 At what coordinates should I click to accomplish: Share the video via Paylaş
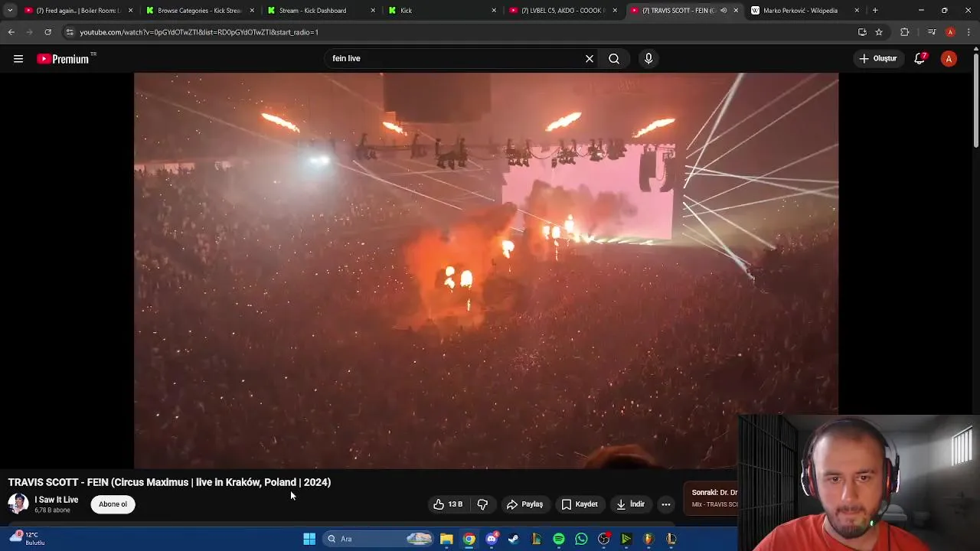(524, 504)
